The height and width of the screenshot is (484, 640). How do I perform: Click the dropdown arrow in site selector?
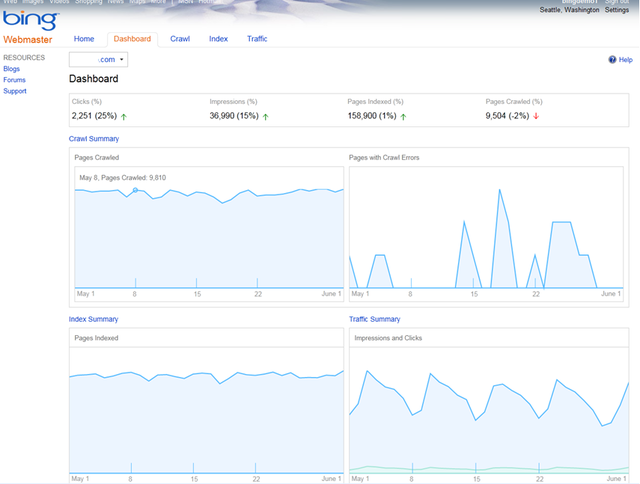[x=122, y=60]
